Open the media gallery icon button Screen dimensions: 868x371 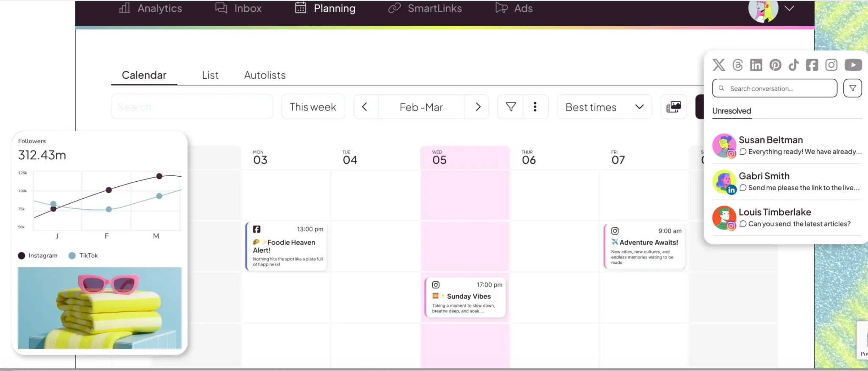[x=673, y=107]
